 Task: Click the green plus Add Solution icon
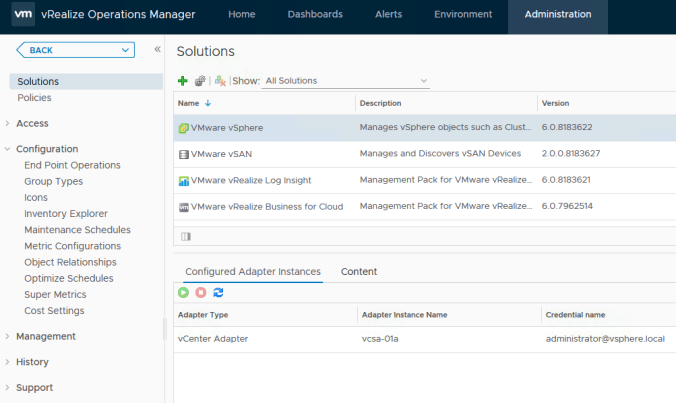pos(183,80)
